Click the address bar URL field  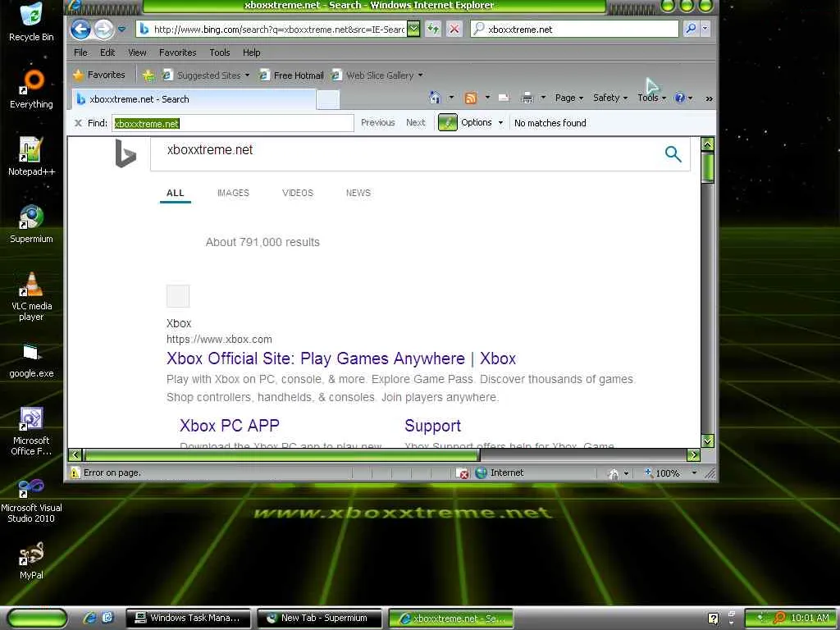pyautogui.click(x=272, y=30)
